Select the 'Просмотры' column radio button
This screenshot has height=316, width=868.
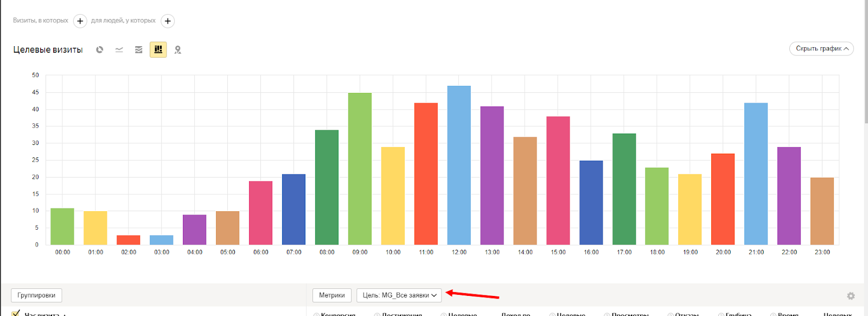point(607,314)
